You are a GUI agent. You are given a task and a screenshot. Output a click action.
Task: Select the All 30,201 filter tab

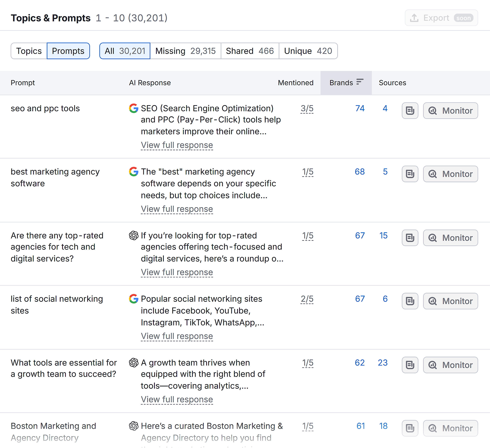125,51
